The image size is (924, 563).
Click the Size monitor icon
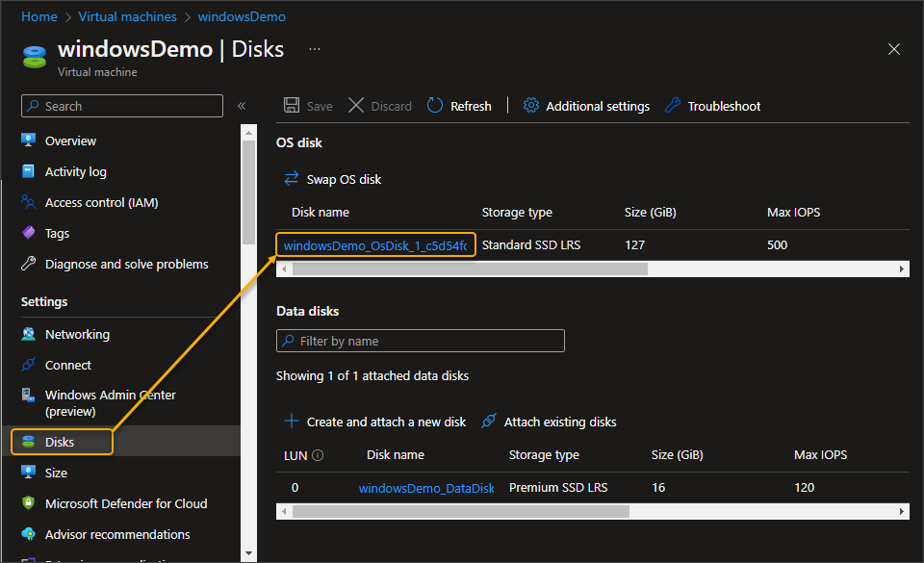[x=28, y=473]
